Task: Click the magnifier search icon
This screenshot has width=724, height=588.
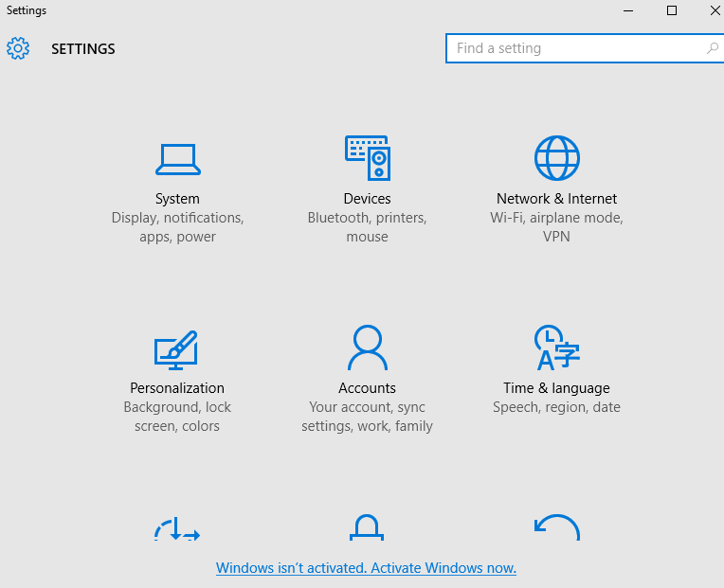Action: (x=713, y=48)
